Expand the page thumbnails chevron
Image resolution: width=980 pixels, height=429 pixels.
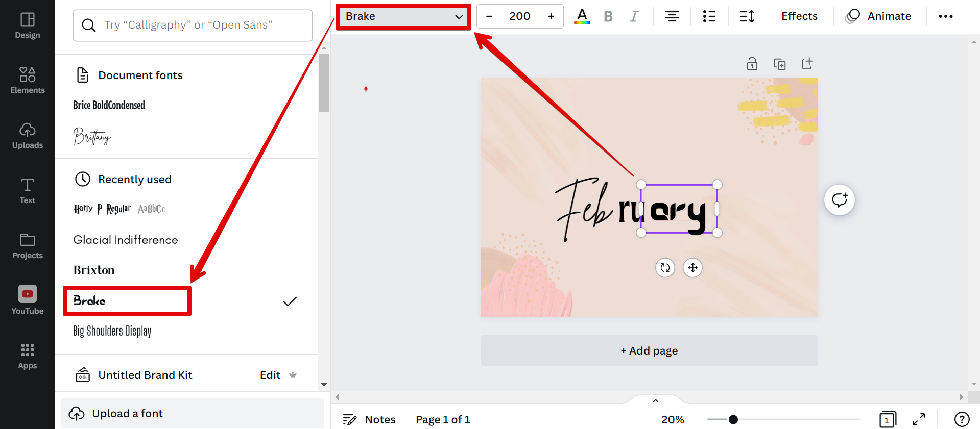point(656,401)
